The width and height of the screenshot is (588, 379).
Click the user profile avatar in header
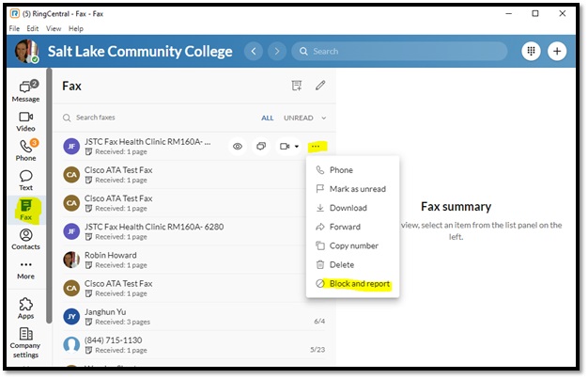tap(26, 51)
